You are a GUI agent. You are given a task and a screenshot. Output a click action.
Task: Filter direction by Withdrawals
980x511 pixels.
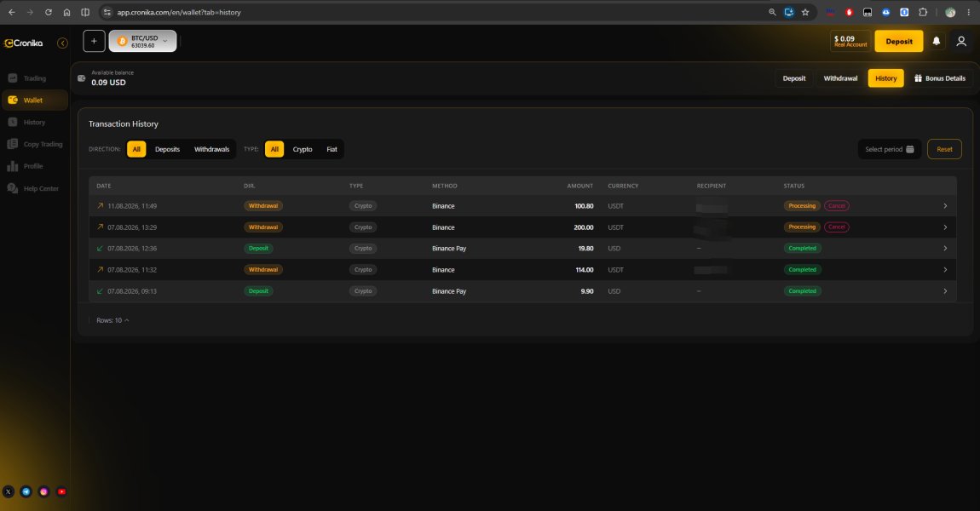pyautogui.click(x=212, y=149)
